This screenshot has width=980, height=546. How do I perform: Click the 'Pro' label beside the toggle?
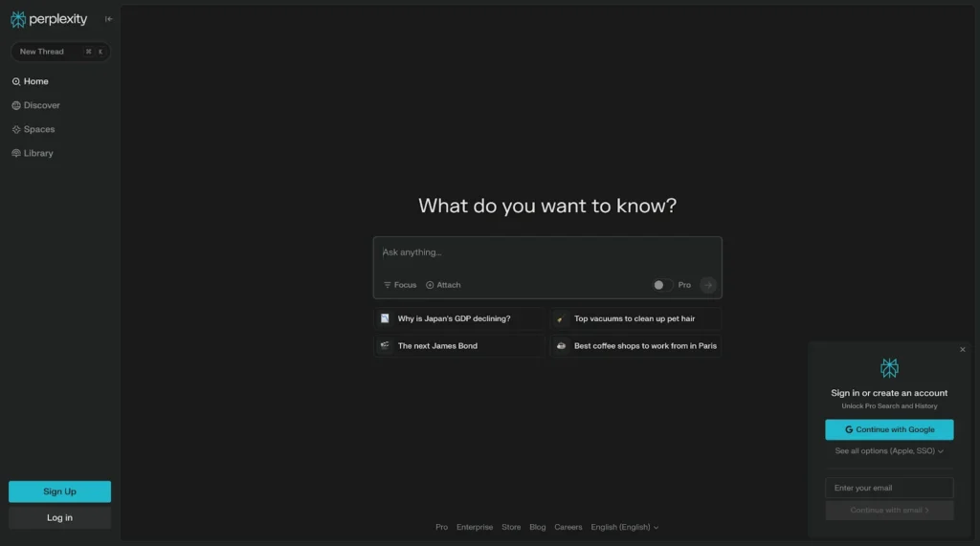[x=684, y=285]
